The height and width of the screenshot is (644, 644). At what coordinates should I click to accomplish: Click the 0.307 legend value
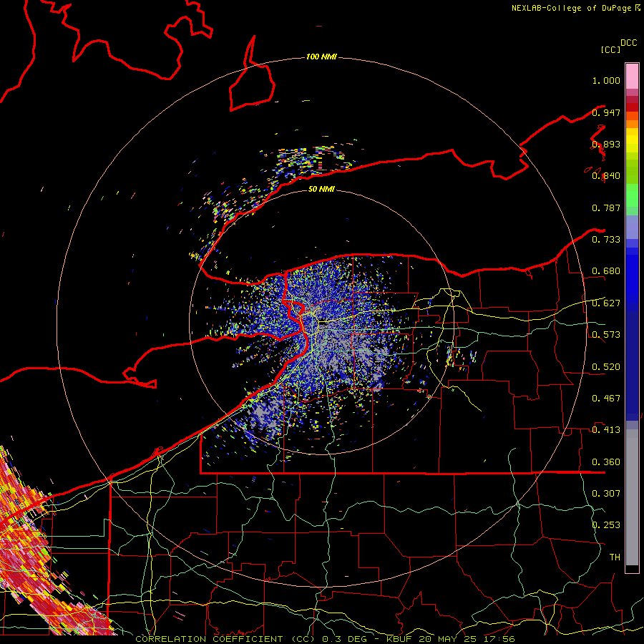click(606, 493)
